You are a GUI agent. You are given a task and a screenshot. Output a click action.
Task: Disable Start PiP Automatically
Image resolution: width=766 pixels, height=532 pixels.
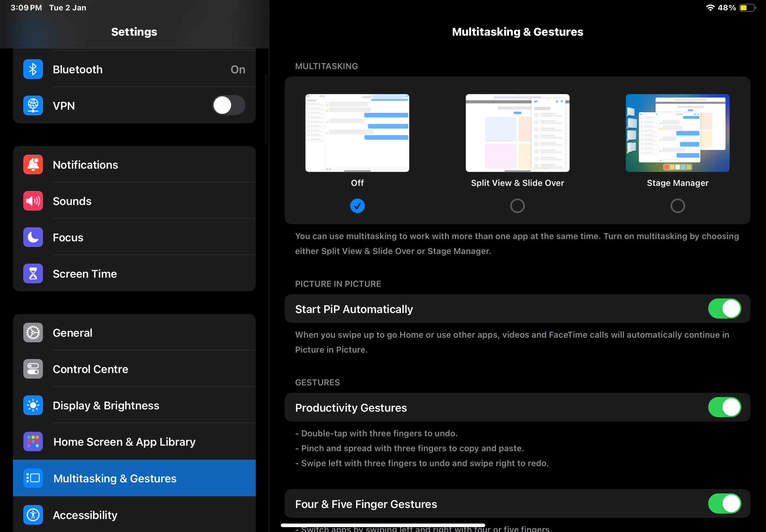[x=725, y=309]
